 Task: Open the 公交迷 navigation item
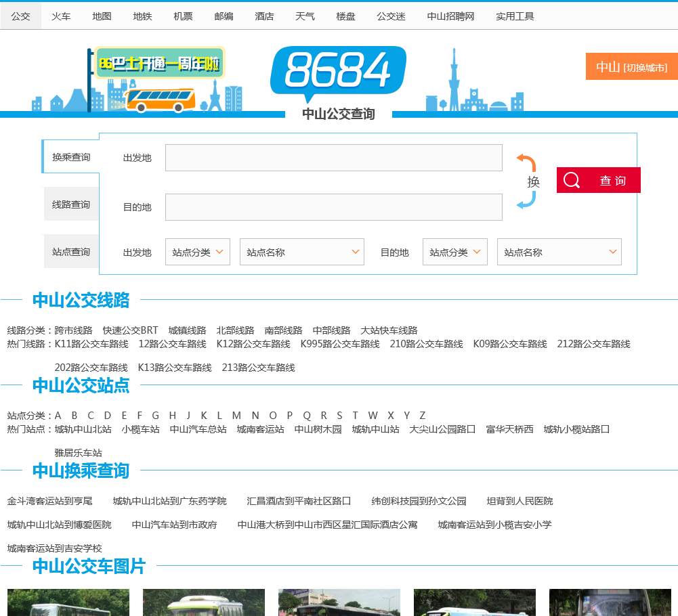tap(391, 16)
